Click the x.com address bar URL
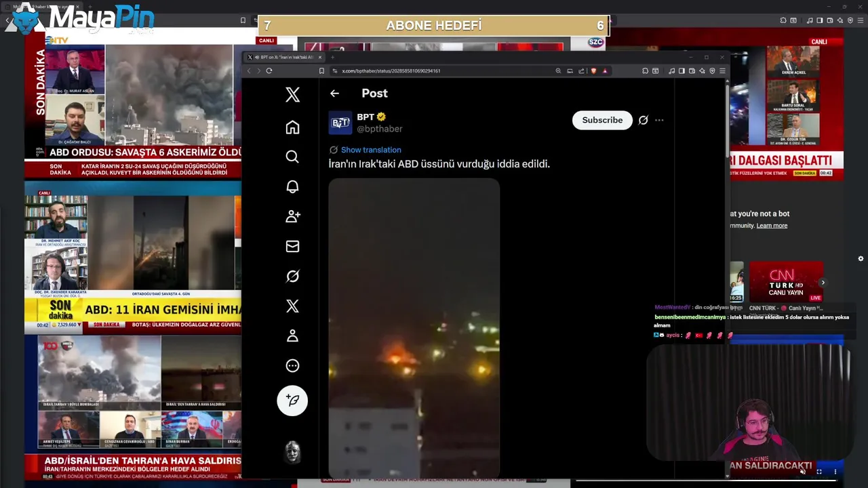Viewport: 868px width, 488px height. (x=391, y=70)
